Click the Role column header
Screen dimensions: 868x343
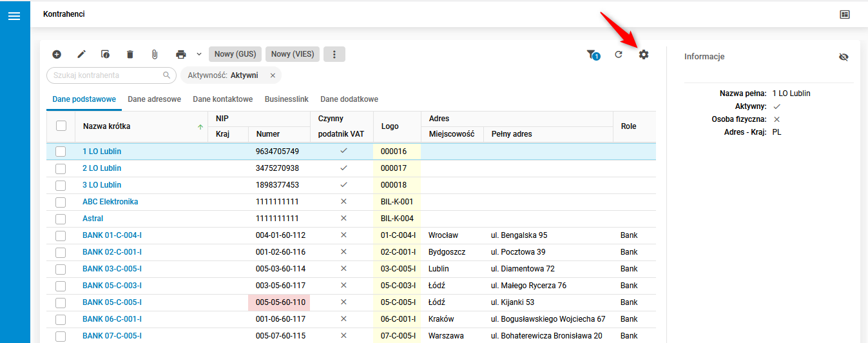634,126
